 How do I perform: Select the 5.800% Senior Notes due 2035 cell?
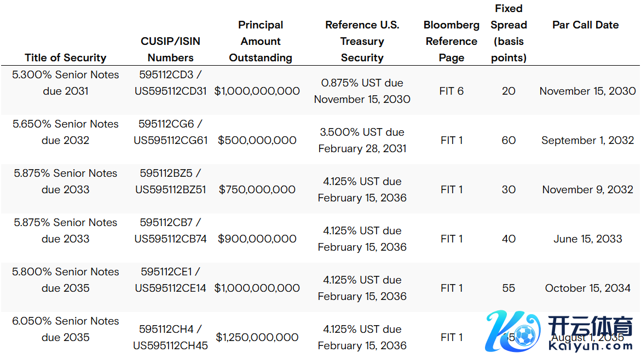coord(66,280)
